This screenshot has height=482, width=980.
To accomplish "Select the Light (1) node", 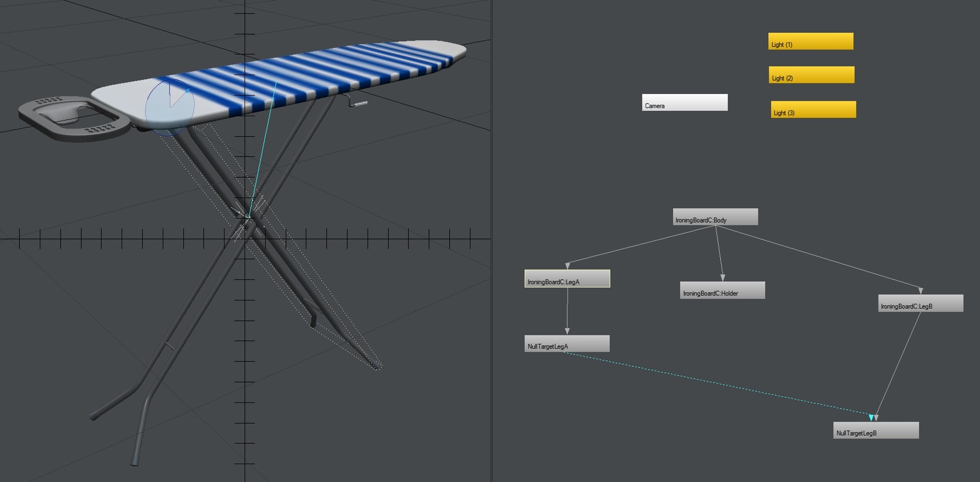I will point(811,41).
